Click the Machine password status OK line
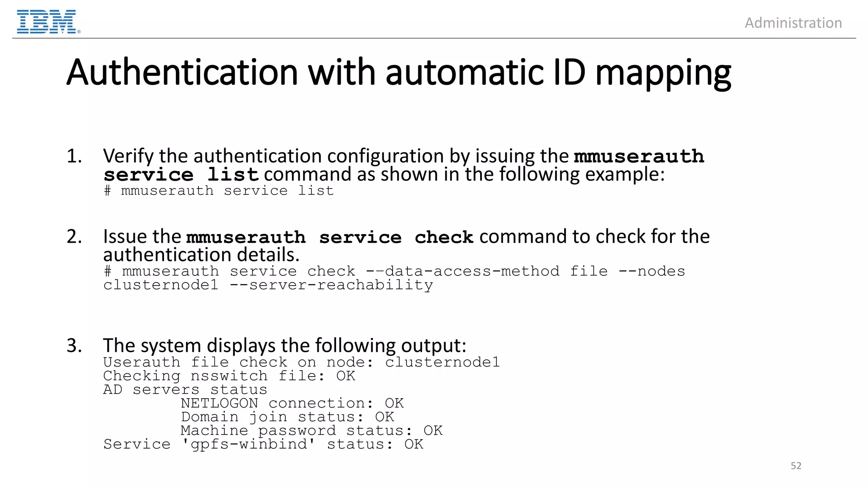Screen dimensions: 868x488 tap(312, 431)
